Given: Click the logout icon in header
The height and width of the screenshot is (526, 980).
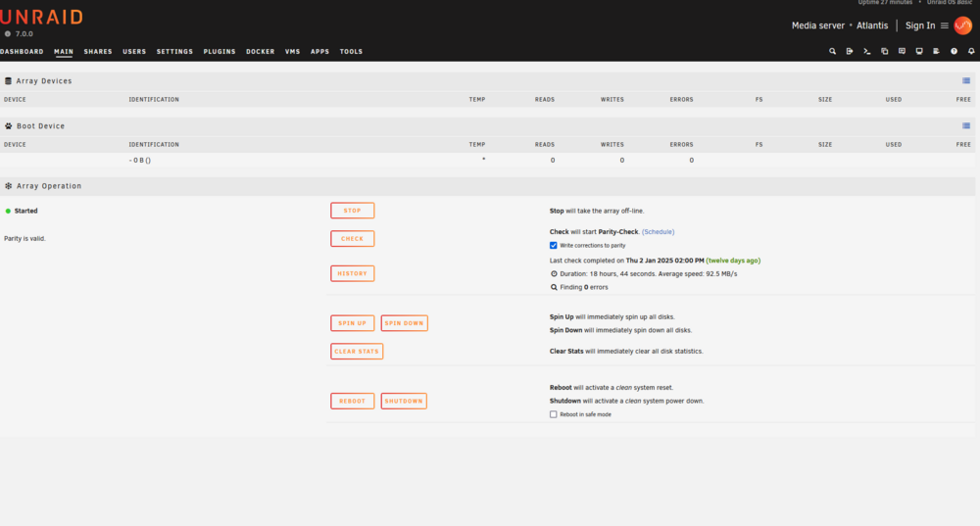Looking at the screenshot, I should (x=850, y=51).
